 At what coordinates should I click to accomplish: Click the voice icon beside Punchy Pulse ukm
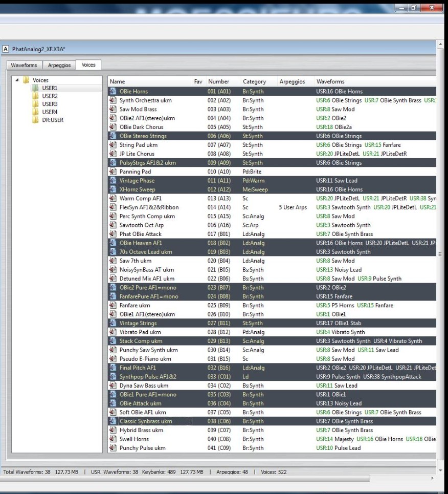click(x=113, y=448)
